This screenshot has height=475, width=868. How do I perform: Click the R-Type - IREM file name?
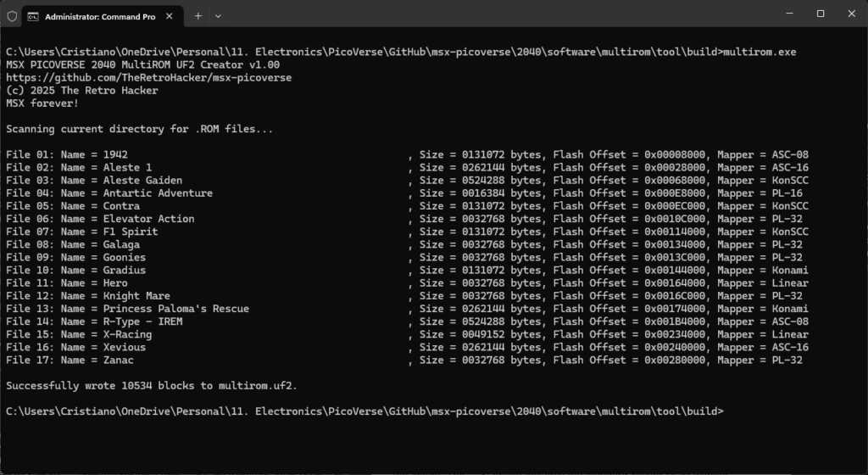(142, 321)
